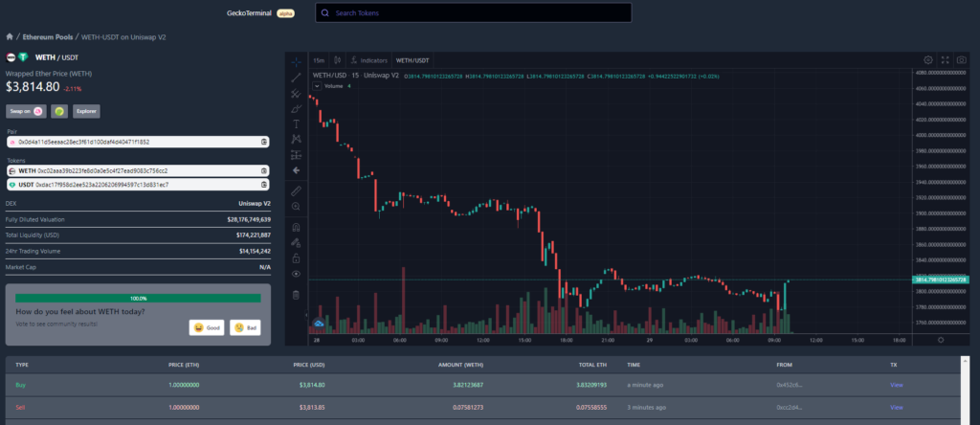
Task: Click the GeckoTerminal logo text
Action: pos(249,12)
